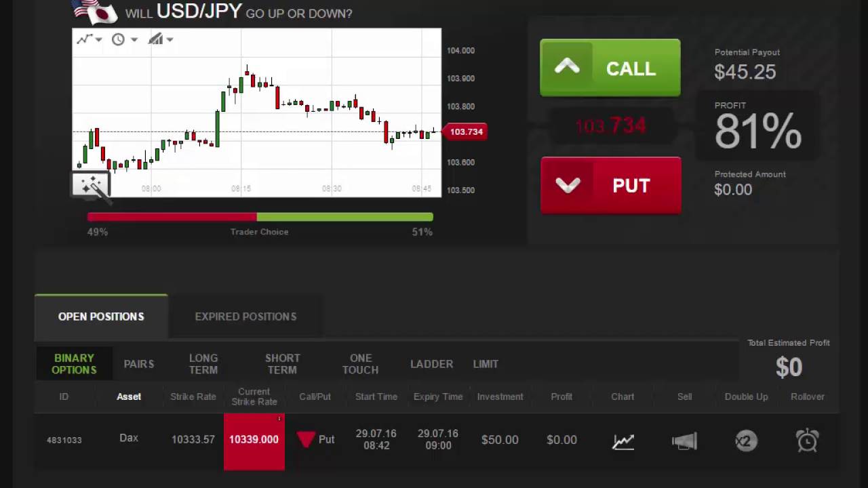Click the 10339.000 current strike rate cell
This screenshot has width=868, height=488.
tap(254, 441)
